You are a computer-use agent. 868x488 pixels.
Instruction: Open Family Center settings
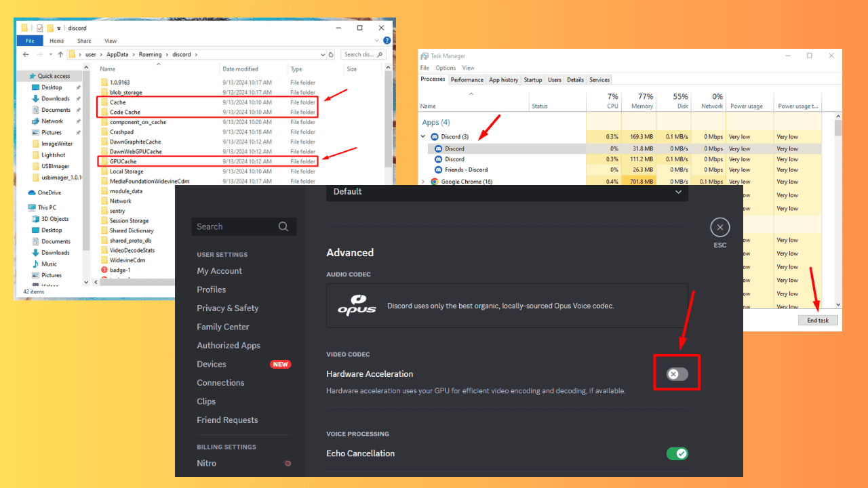coord(223,327)
